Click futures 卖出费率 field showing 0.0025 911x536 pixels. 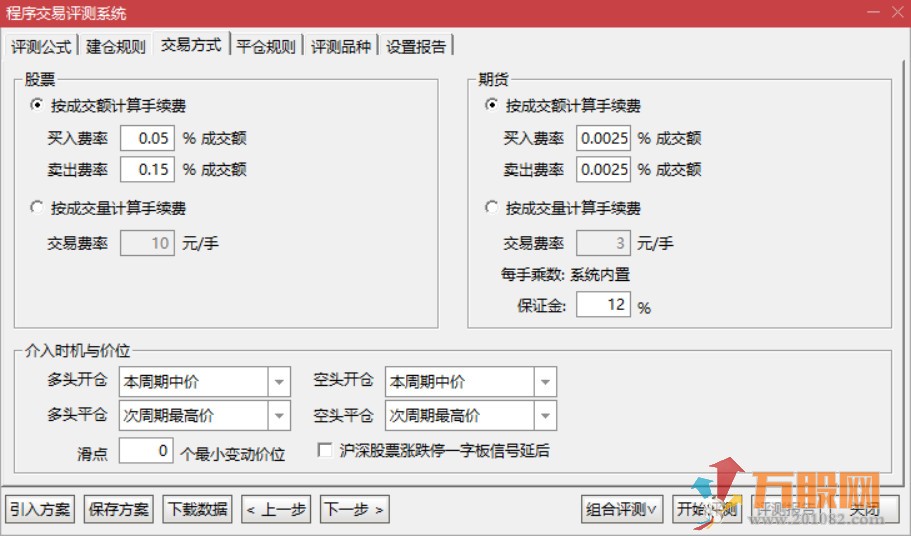[603, 170]
